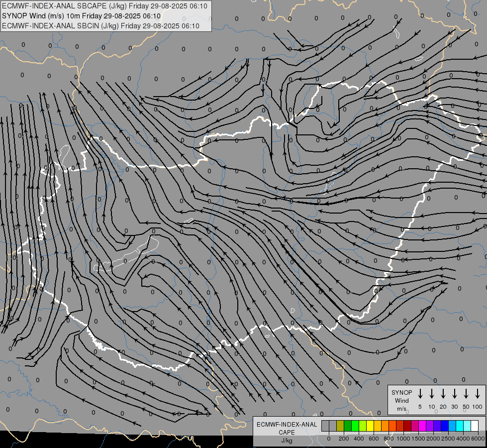Click the 400 tick label under colorbar

tap(359, 439)
